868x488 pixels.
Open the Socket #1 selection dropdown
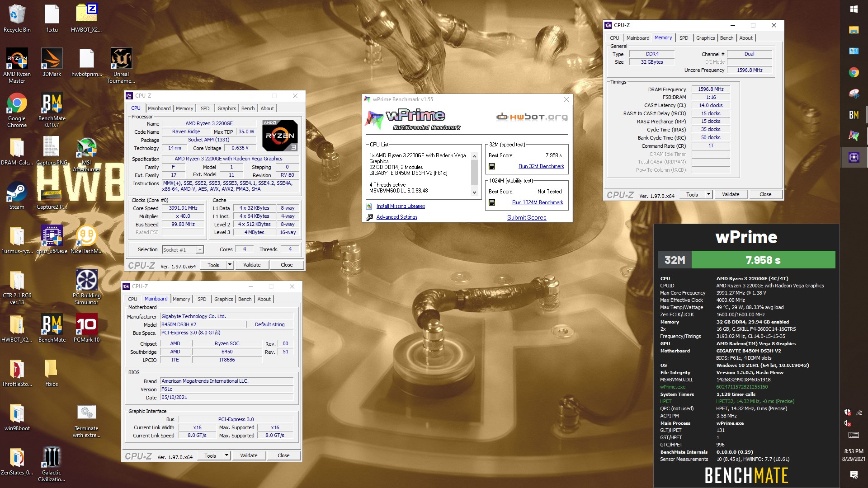183,249
